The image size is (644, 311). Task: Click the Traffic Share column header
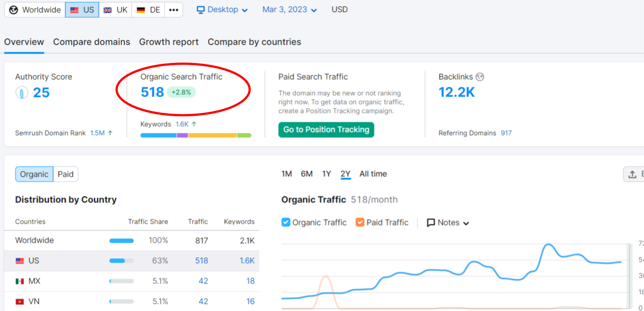pos(148,222)
